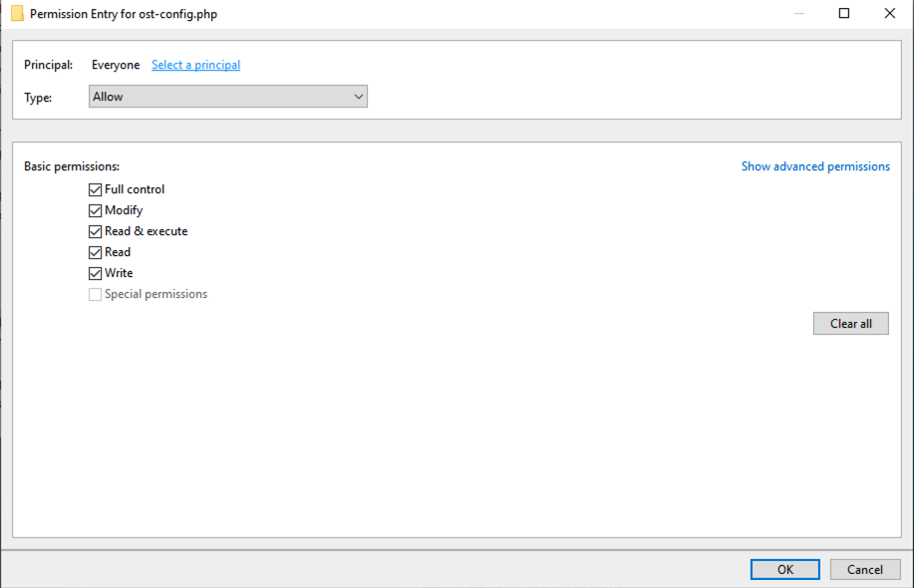
Task: Toggle the Modify permission checkbox
Action: (x=95, y=210)
